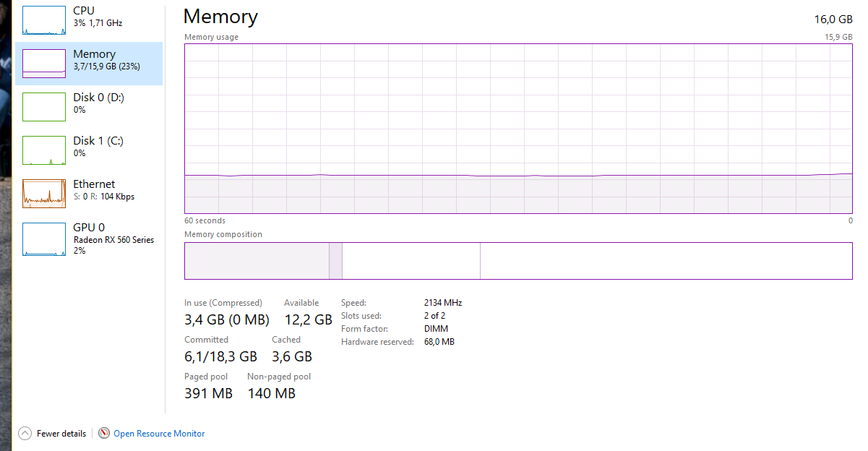Select the Ethernet S: 0 R: 104 Kbps text
The width and height of the screenshot is (868, 451).
pos(104,197)
